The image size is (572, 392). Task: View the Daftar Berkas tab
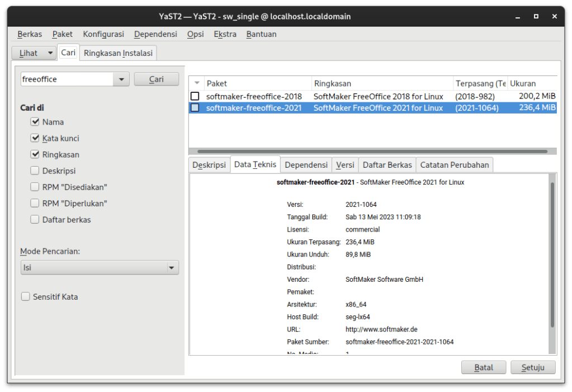pyautogui.click(x=387, y=164)
